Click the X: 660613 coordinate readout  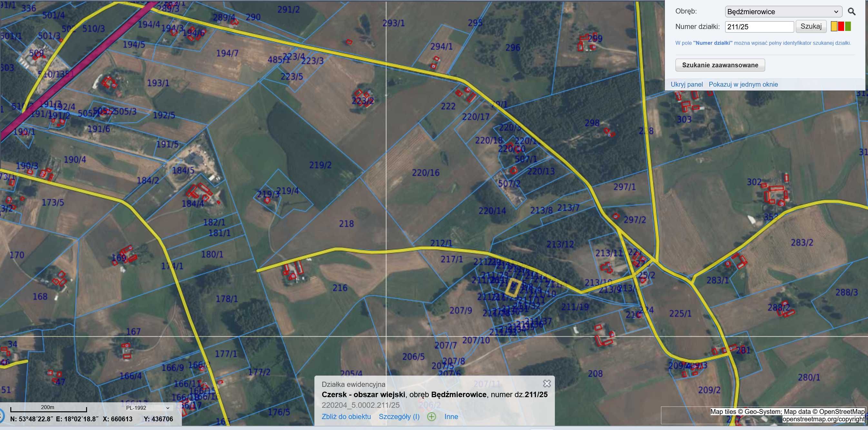[117, 419]
